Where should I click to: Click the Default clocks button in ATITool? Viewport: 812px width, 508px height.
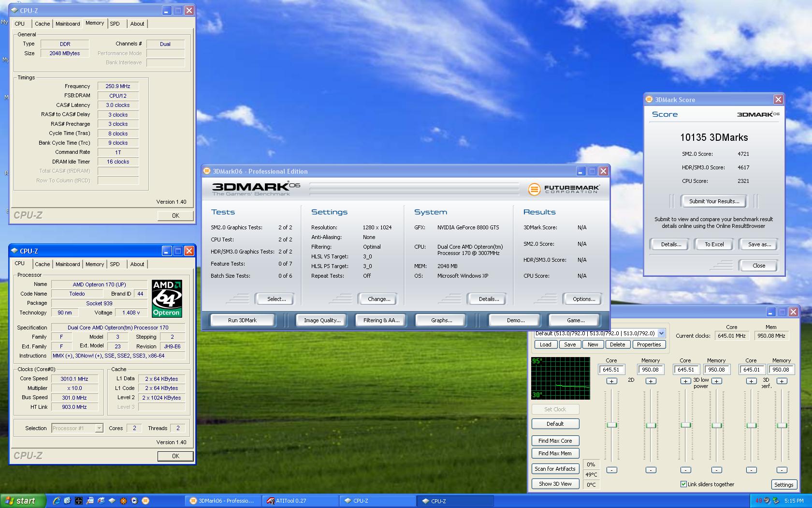[555, 424]
